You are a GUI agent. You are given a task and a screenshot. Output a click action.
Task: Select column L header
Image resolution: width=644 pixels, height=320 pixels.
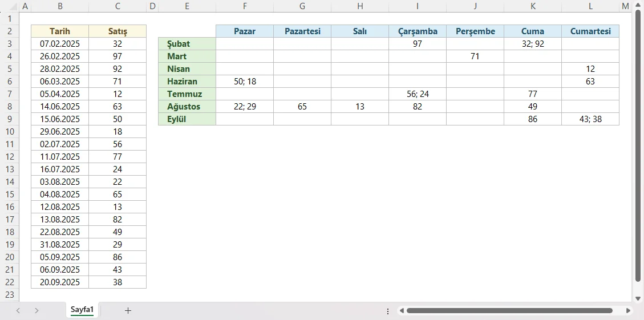coord(590,6)
